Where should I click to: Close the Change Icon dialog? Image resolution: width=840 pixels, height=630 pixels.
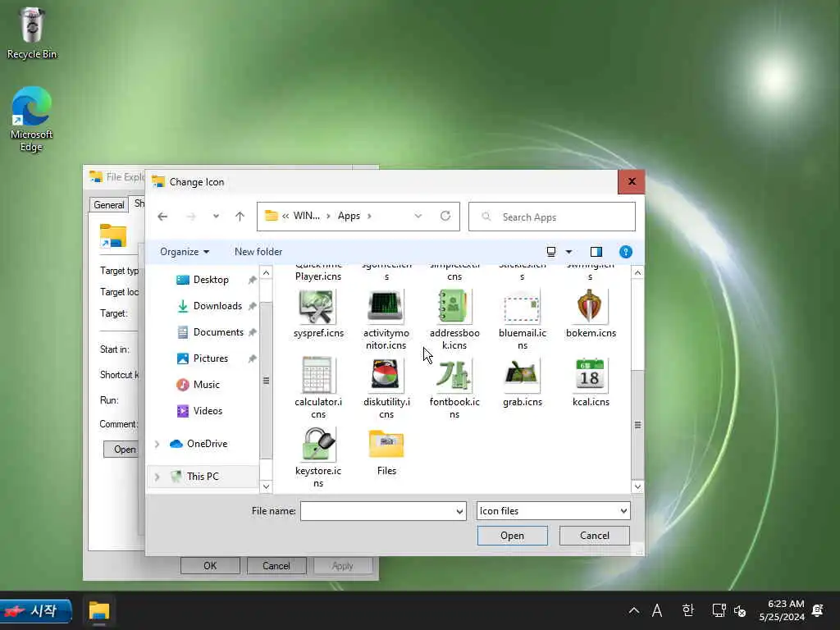tap(631, 181)
